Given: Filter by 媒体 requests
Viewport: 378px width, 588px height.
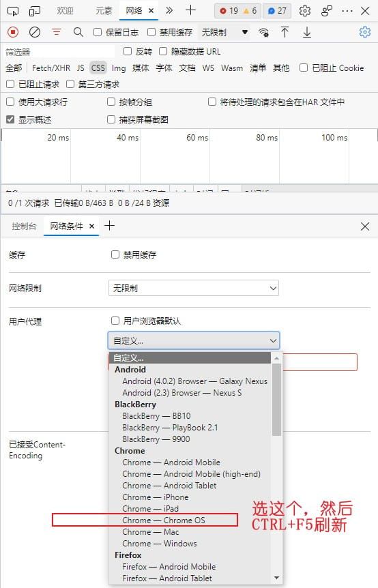Looking at the screenshot, I should coord(141,68).
